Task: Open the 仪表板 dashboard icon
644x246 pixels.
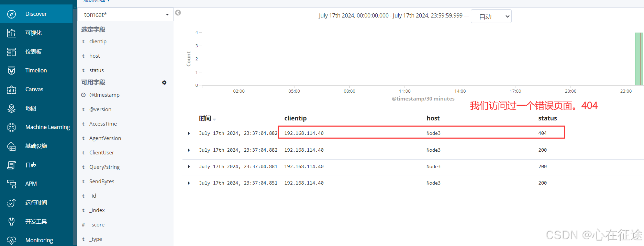Action: pyautogui.click(x=11, y=52)
